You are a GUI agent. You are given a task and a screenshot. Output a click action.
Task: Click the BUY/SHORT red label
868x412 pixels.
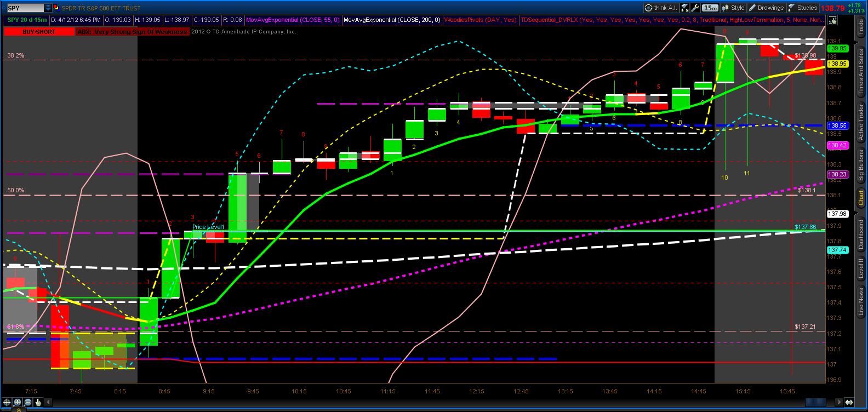(38, 32)
